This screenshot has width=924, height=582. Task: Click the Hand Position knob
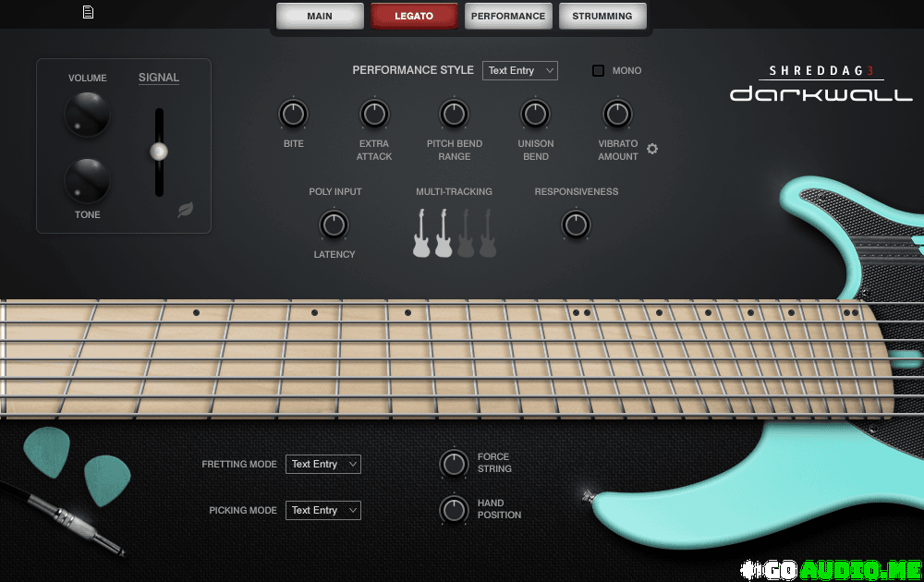pos(454,509)
